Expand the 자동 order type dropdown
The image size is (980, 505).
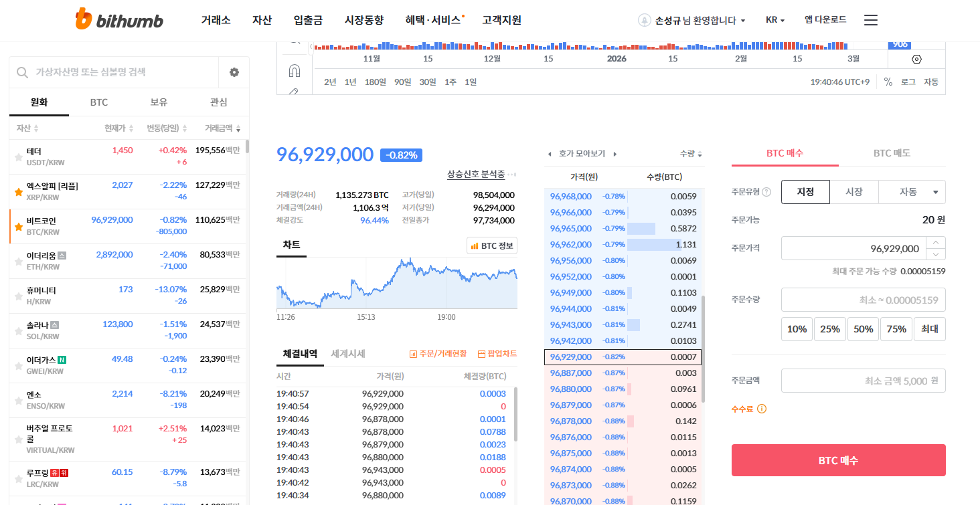[912, 191]
